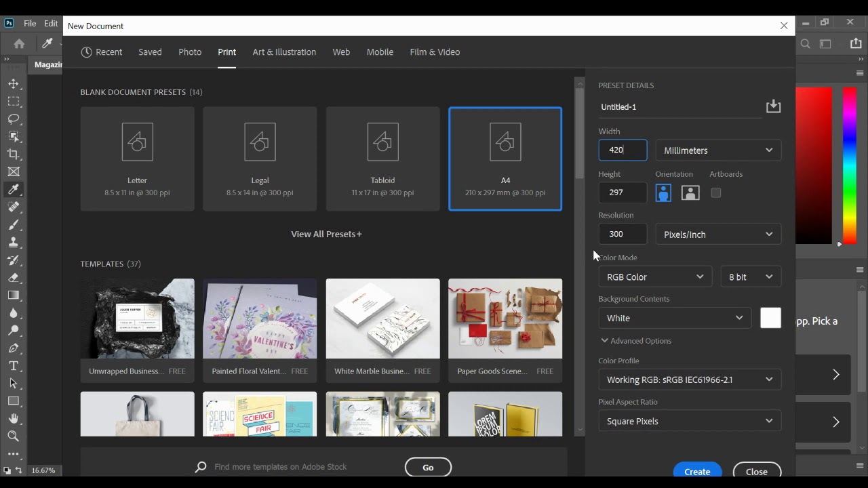Select the Rectangle shape tool
Viewport: 868px width, 488px height.
(x=14, y=401)
